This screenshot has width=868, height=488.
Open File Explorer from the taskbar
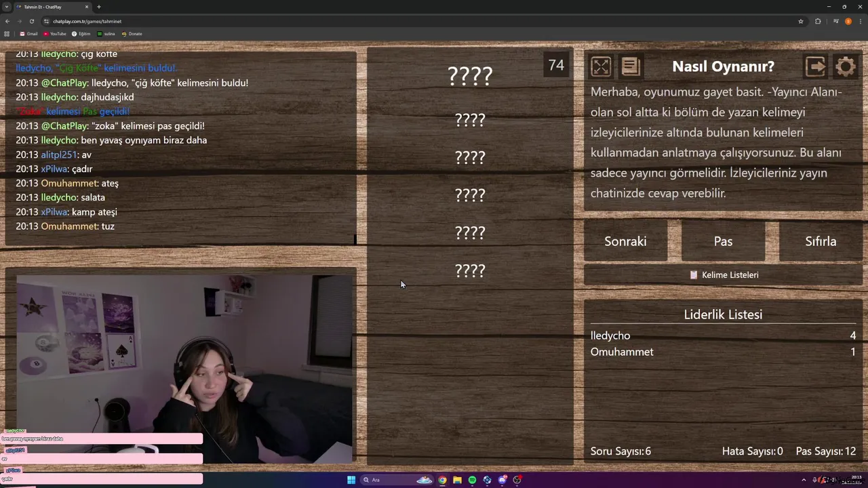click(x=457, y=480)
